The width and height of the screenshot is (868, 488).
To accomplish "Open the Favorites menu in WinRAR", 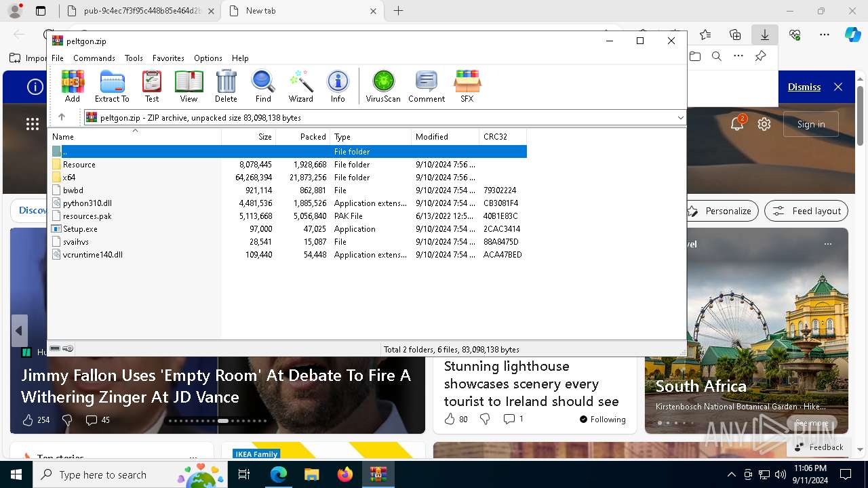I will pyautogui.click(x=168, y=58).
